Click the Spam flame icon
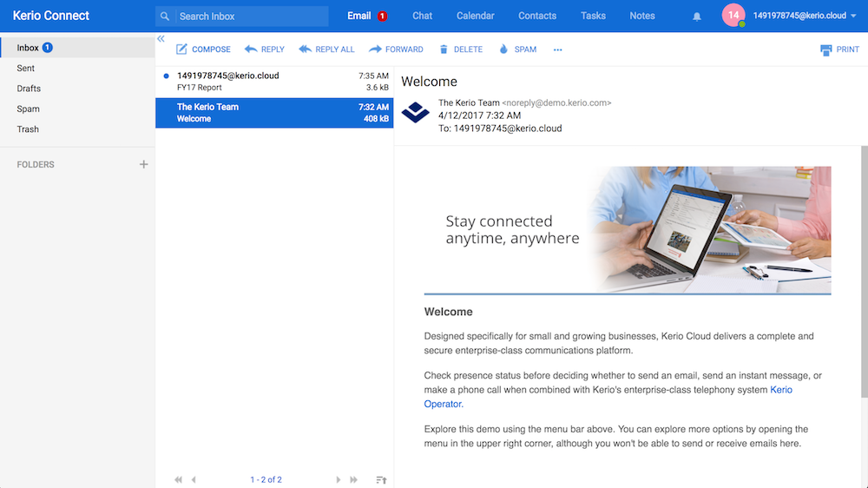Viewport: 868px width, 488px height. pos(503,49)
